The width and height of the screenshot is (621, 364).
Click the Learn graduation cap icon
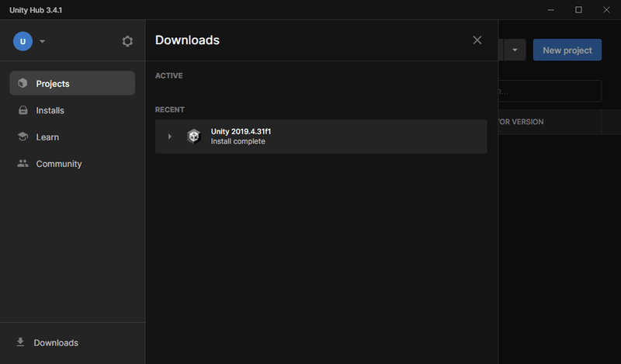coord(23,137)
